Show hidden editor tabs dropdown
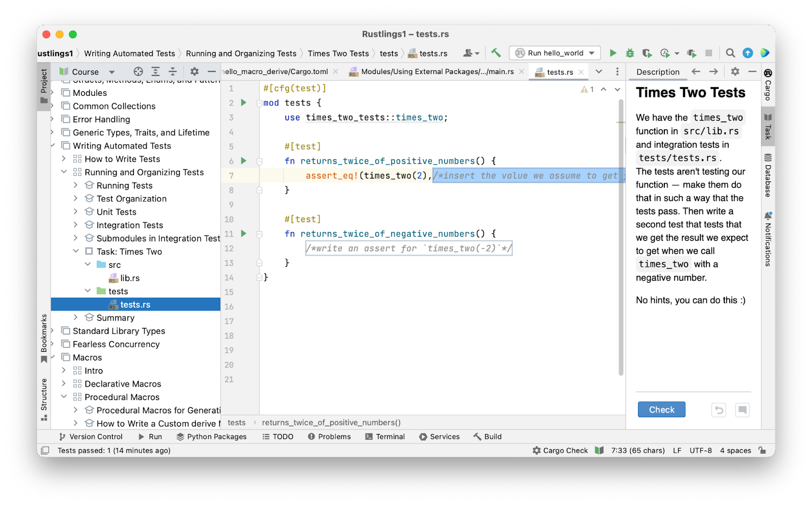812x506 pixels. click(x=599, y=71)
